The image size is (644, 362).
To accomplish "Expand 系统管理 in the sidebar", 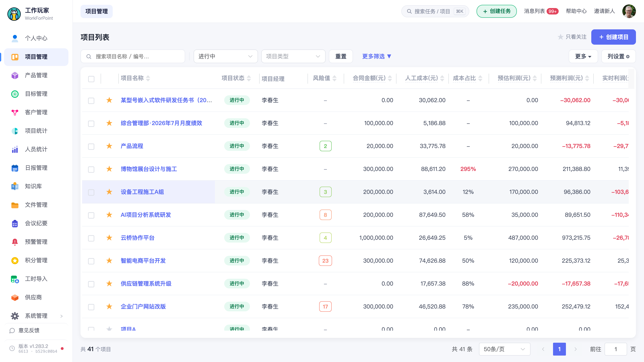I will pos(36,316).
